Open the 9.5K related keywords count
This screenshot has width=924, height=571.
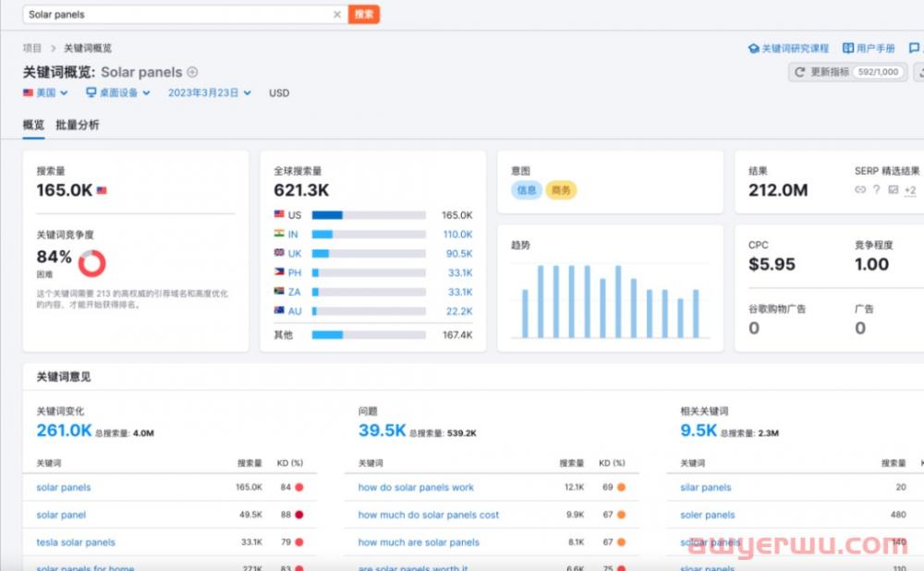pos(699,431)
